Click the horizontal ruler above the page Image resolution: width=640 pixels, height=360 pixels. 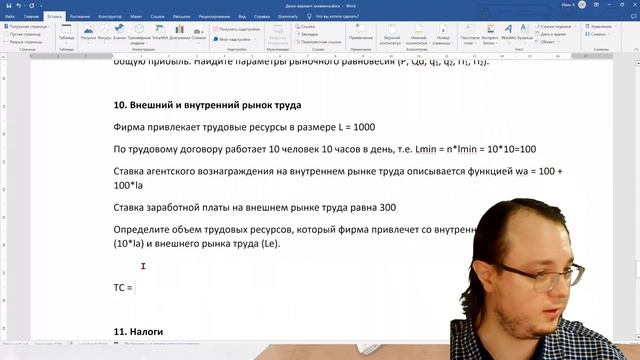pyautogui.click(x=322, y=56)
